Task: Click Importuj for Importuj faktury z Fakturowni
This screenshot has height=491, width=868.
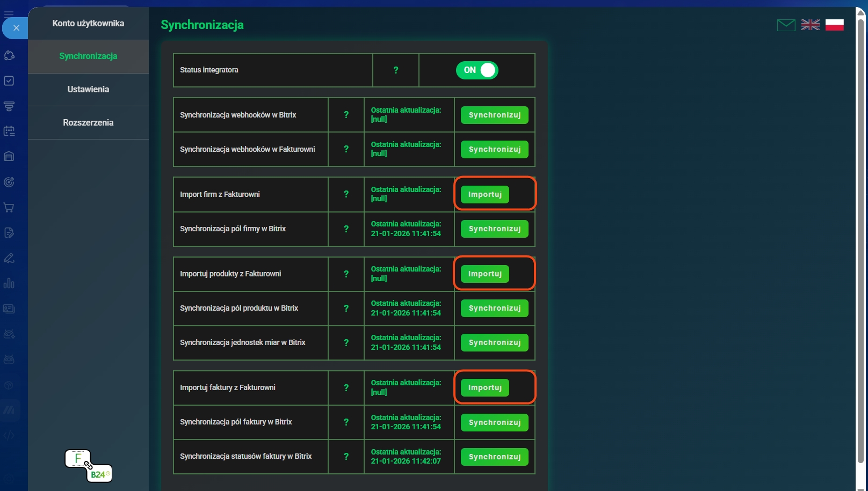Action: 485,387
